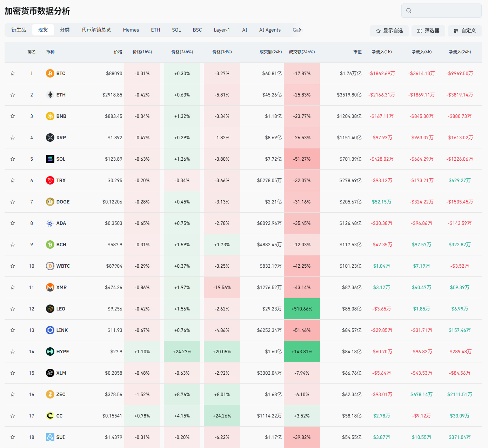
Task: Expand more category tabs with arrow
Action: (300, 30)
